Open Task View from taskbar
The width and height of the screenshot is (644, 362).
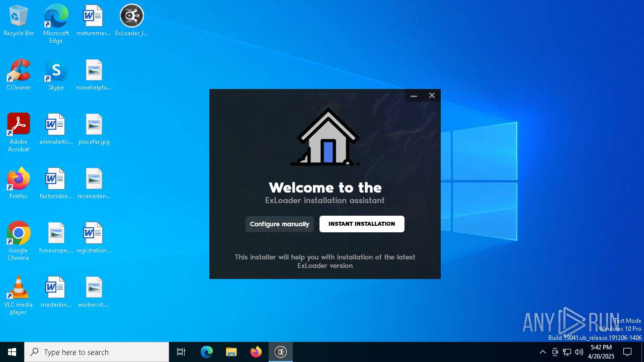pyautogui.click(x=181, y=352)
